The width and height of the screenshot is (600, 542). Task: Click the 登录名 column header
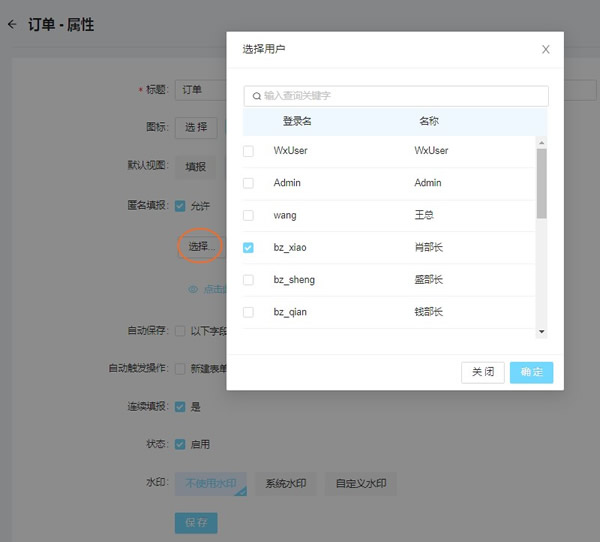coord(297,121)
